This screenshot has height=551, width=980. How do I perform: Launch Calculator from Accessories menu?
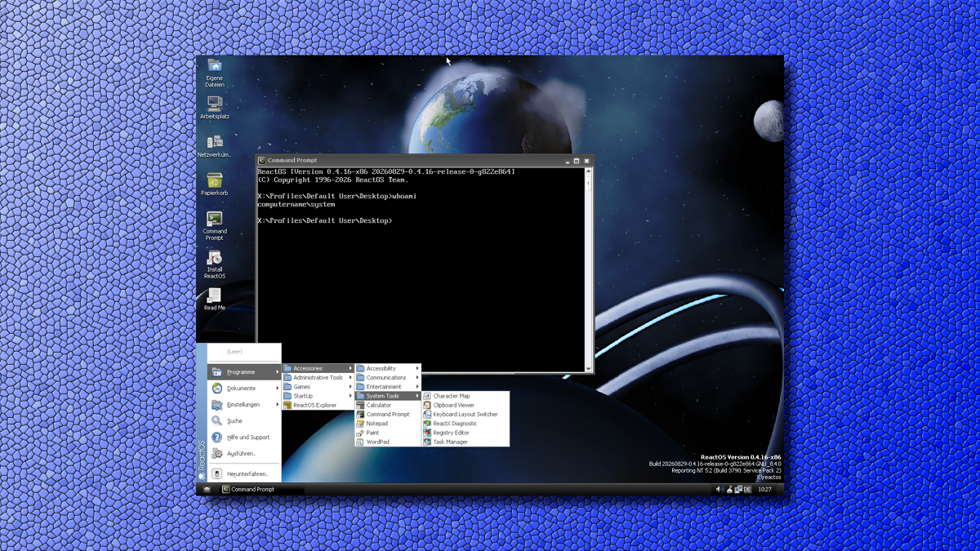click(x=388, y=405)
